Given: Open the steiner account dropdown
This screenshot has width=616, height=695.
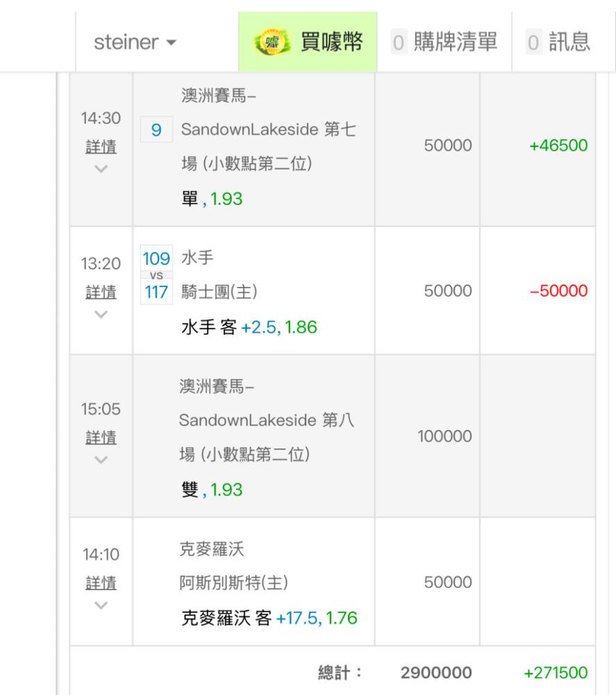Looking at the screenshot, I should point(135,42).
